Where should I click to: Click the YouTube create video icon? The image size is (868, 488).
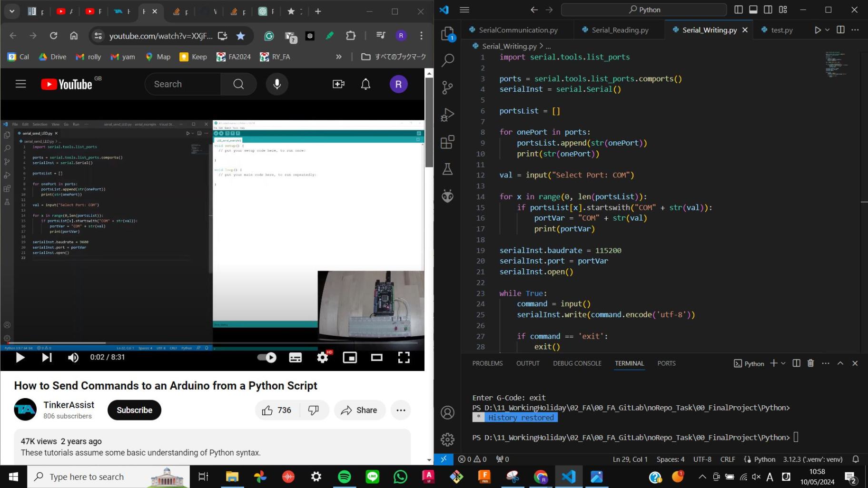pyautogui.click(x=338, y=84)
